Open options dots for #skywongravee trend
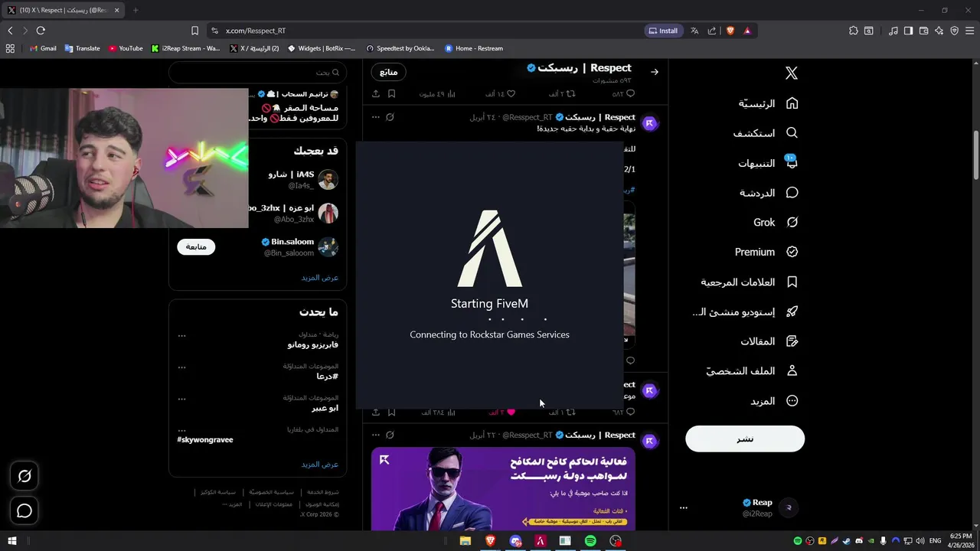Image resolution: width=980 pixels, height=551 pixels. click(x=181, y=430)
